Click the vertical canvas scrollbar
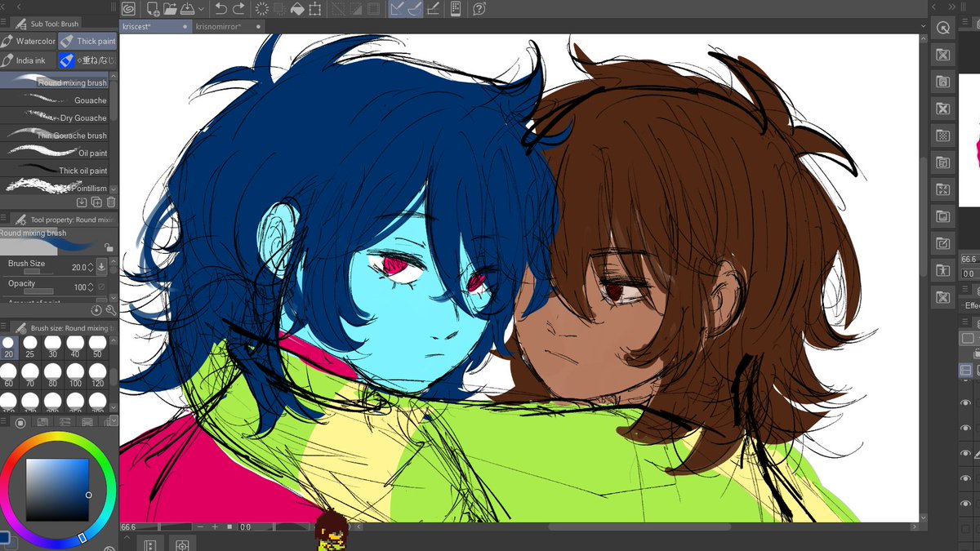Viewport: 980px width, 551px height. 924,216
